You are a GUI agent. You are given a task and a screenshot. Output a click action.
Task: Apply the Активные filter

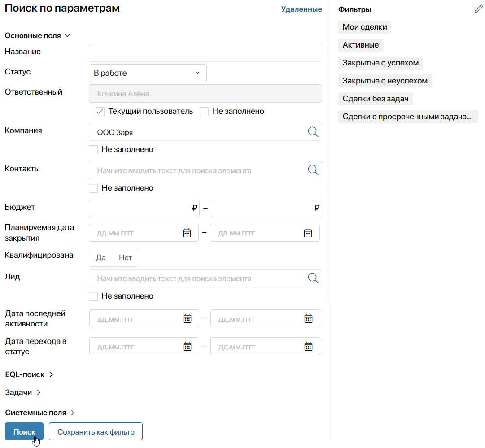(360, 45)
